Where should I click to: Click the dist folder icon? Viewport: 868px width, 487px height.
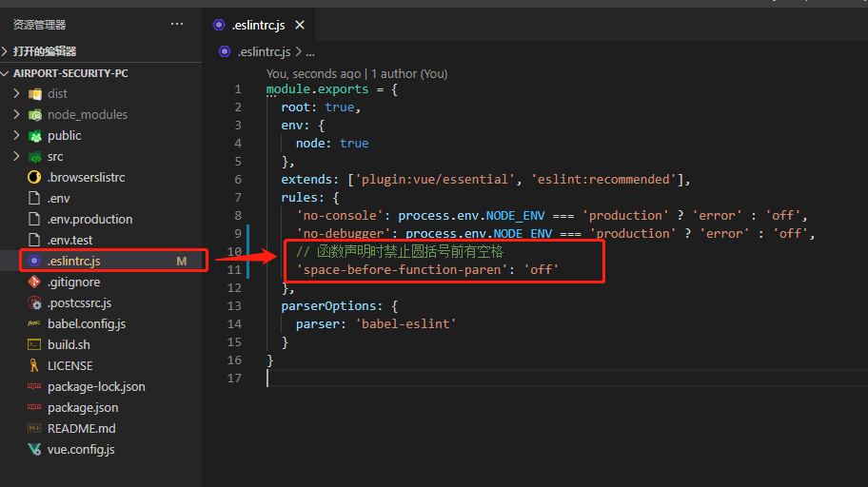[35, 94]
